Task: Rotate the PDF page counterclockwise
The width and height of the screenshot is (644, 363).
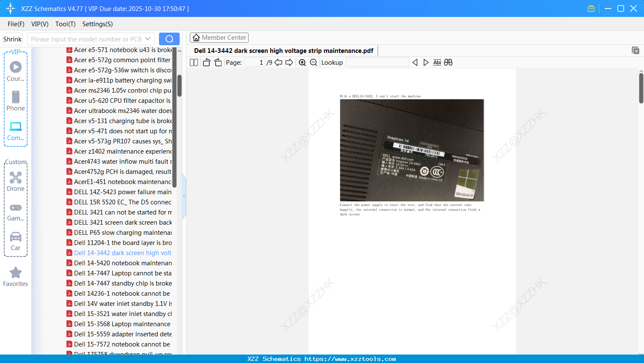Action: (206, 62)
